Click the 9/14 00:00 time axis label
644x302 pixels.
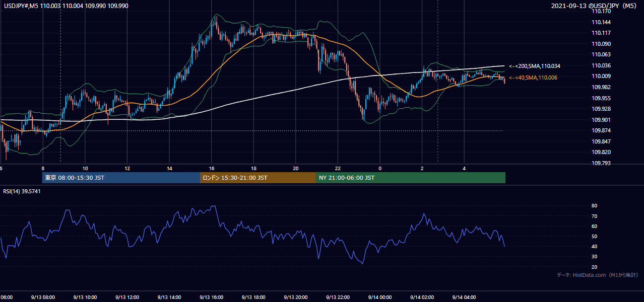[x=380, y=297]
